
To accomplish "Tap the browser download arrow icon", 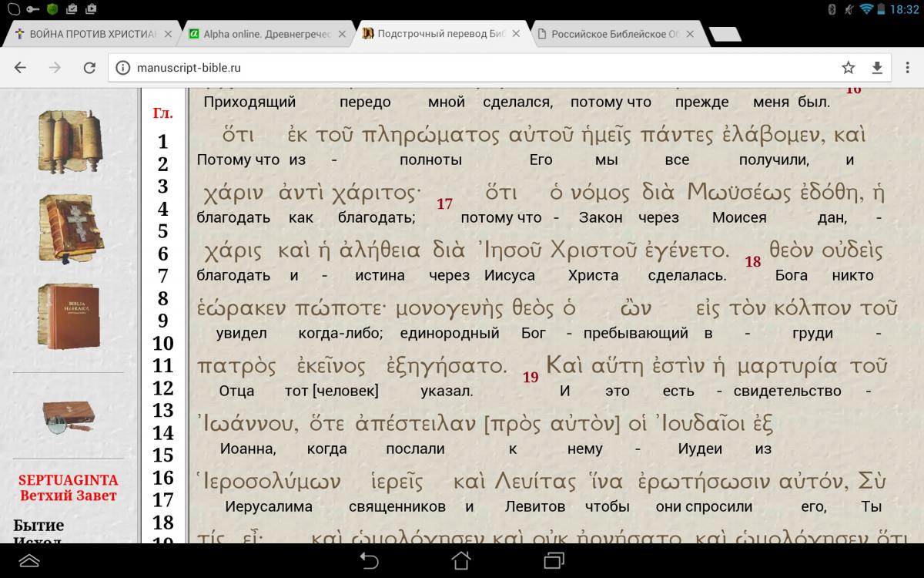I will point(877,68).
